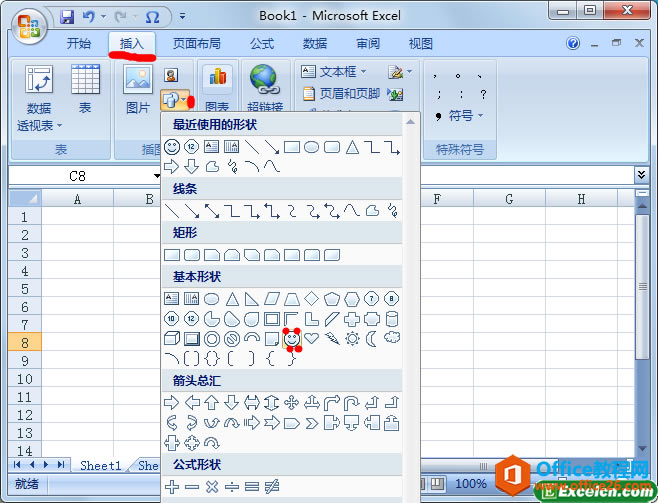Pick the rounded rectangle in Rectangles section
This screenshot has height=503, width=658.
point(192,255)
